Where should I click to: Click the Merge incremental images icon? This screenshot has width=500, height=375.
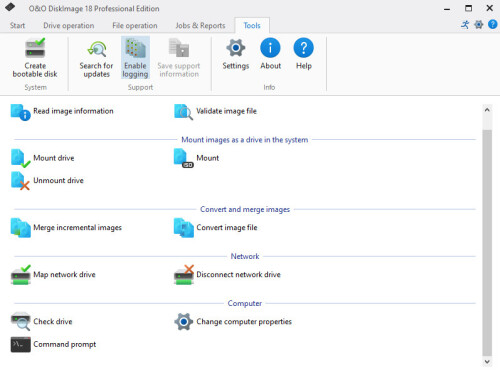(21, 228)
